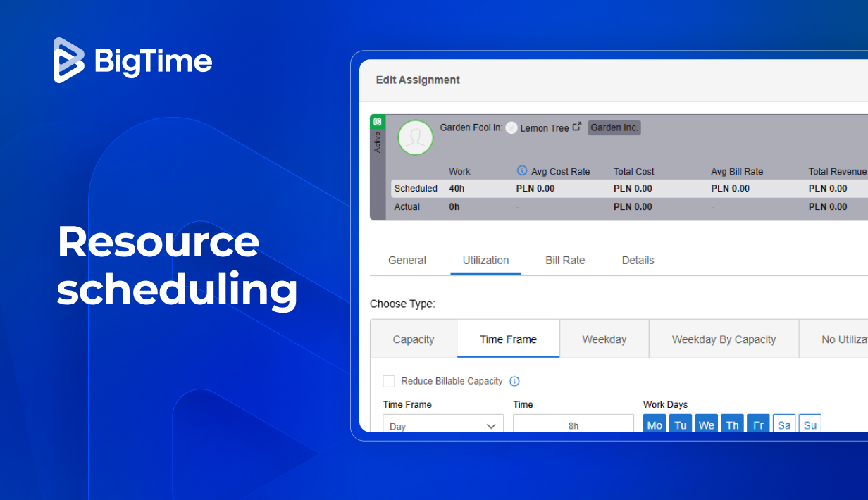Click the green Active status icon

pos(378,122)
